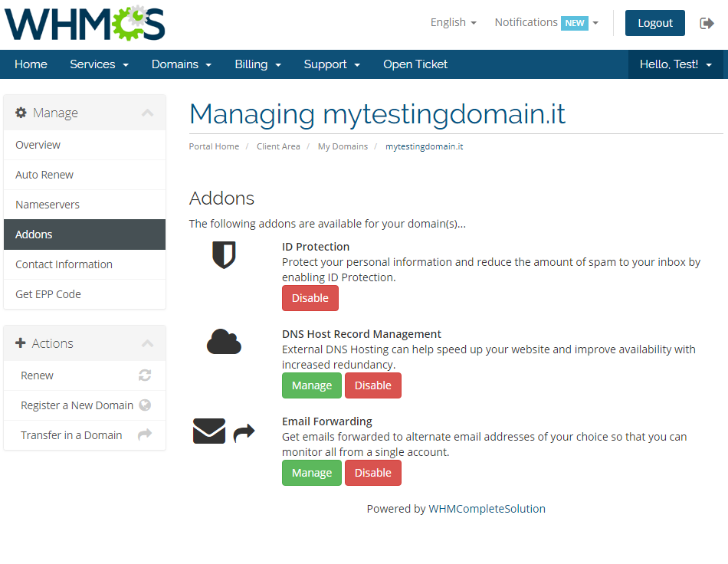Click the share arrow beside Transfer in a Domain
Viewport: 728px width, 564px height.
coord(145,435)
